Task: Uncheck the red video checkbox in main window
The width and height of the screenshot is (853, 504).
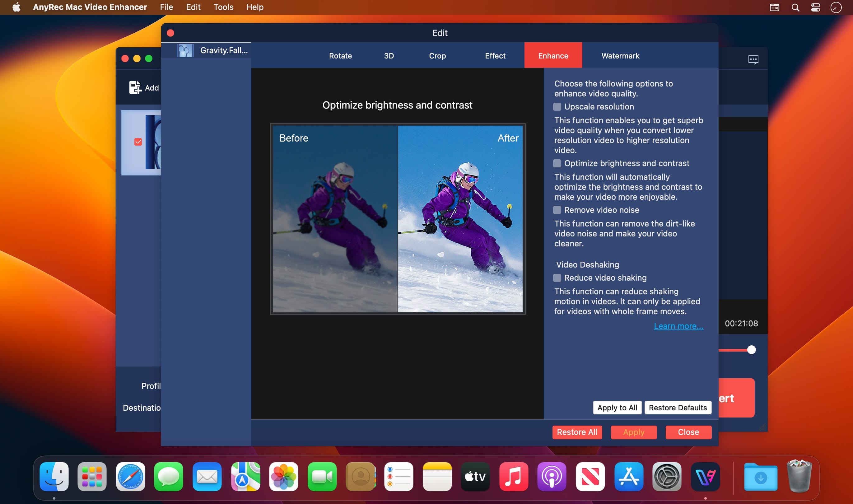Action: click(x=138, y=142)
